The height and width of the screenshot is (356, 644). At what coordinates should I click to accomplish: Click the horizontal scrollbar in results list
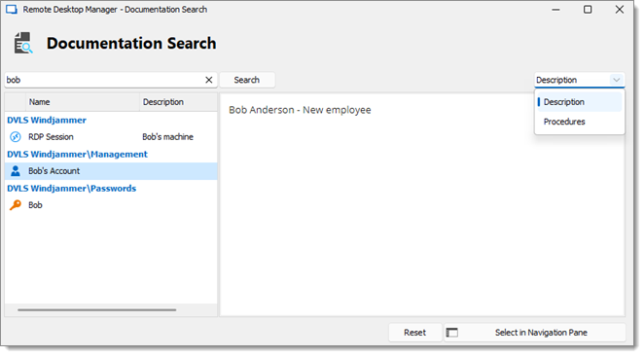97,310
